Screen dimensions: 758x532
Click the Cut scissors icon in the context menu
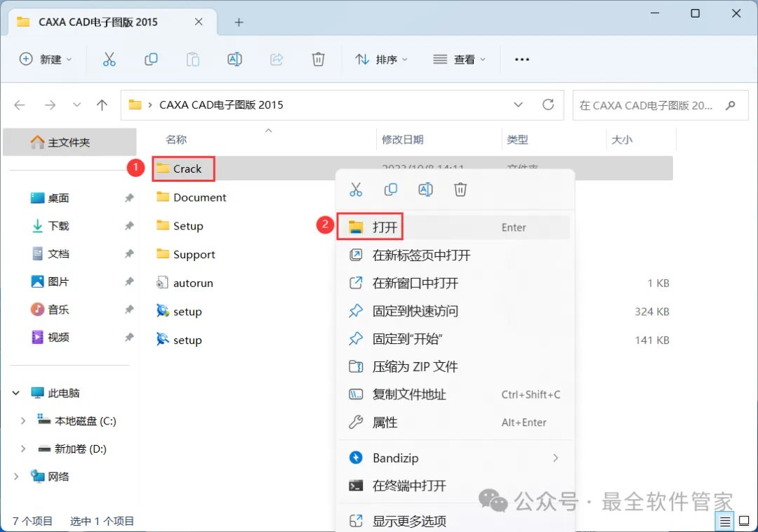[356, 189]
